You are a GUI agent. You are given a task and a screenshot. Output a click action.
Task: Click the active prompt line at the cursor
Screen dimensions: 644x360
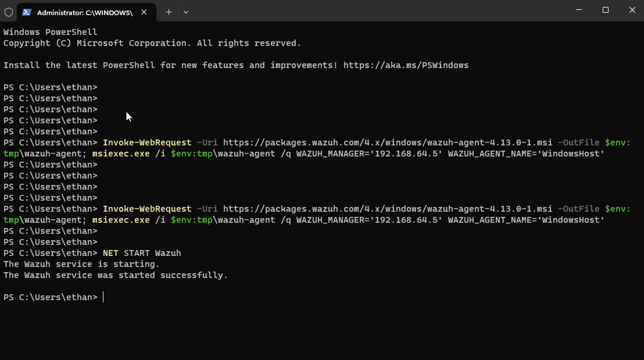103,297
